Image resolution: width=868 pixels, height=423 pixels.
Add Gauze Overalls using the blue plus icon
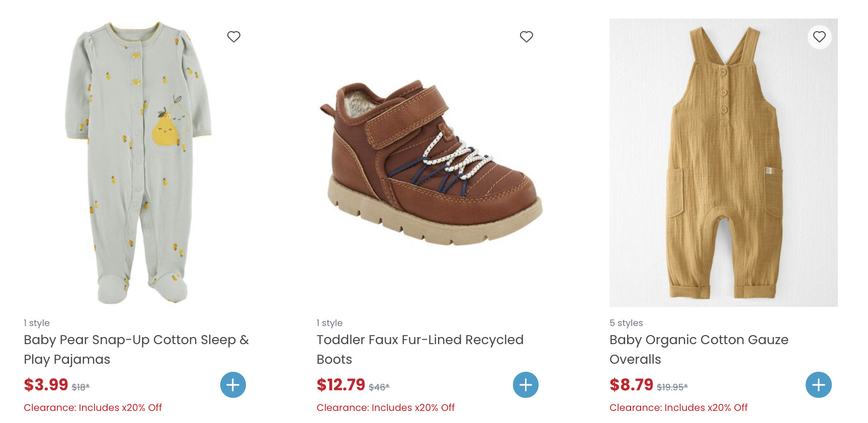click(818, 385)
